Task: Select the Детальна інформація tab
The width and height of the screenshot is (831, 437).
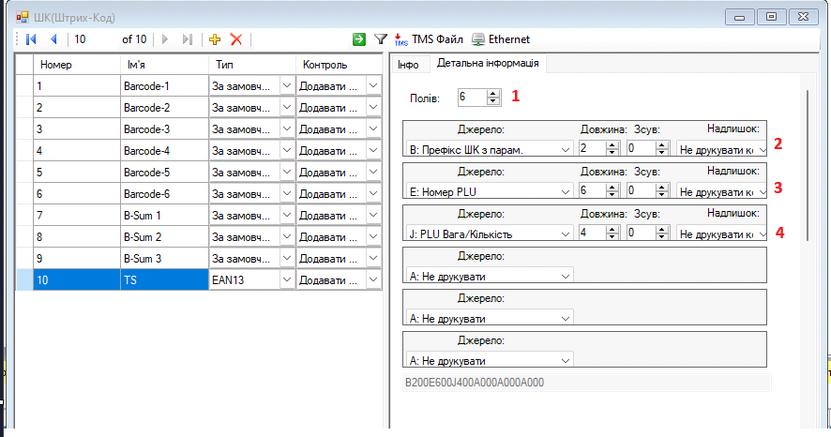Action: (487, 64)
